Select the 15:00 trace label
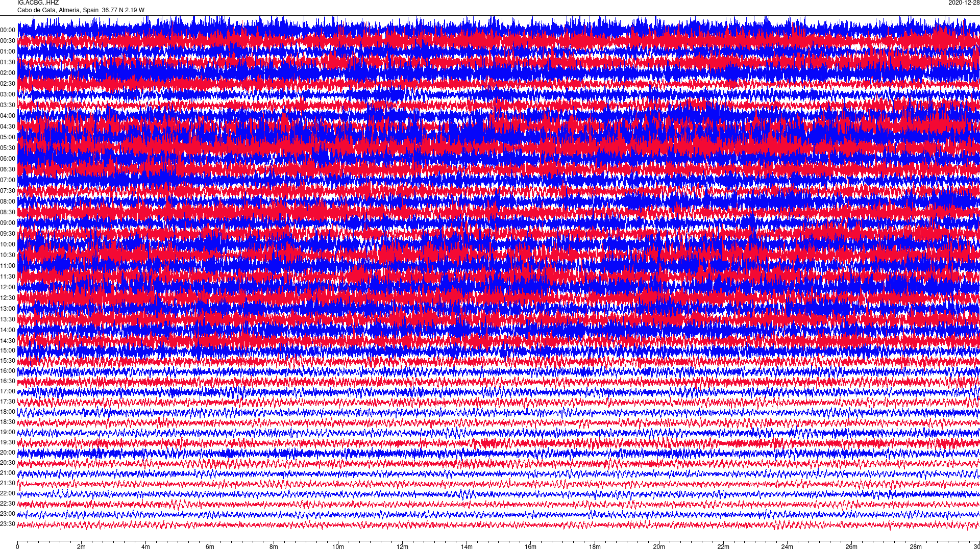This screenshot has width=980, height=551. pos(8,350)
